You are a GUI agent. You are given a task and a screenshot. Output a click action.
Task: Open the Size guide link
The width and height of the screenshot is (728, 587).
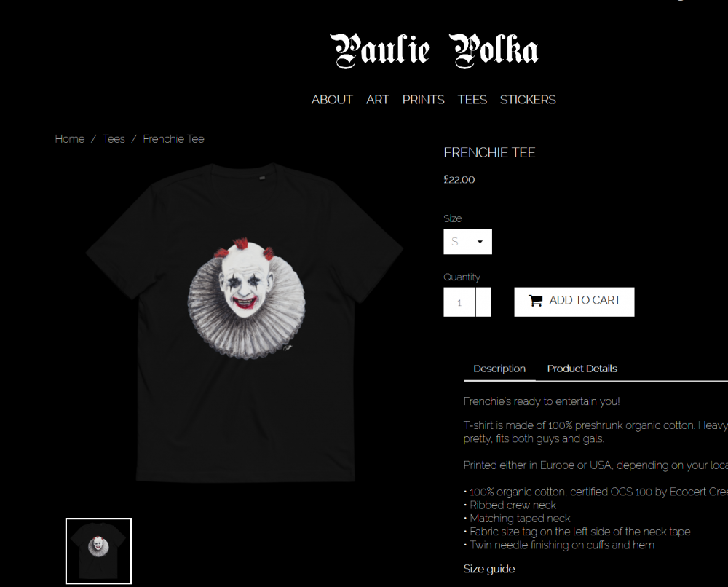click(x=489, y=570)
